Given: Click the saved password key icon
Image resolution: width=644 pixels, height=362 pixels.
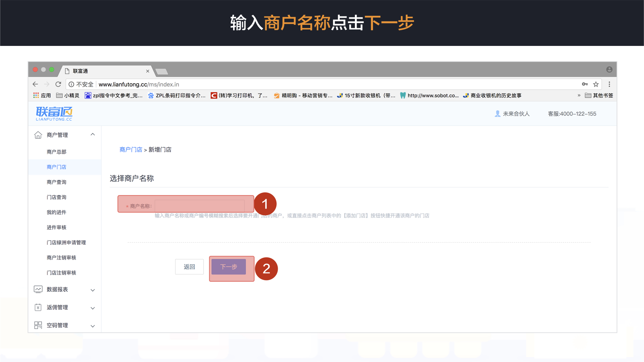Looking at the screenshot, I should click(x=585, y=84).
